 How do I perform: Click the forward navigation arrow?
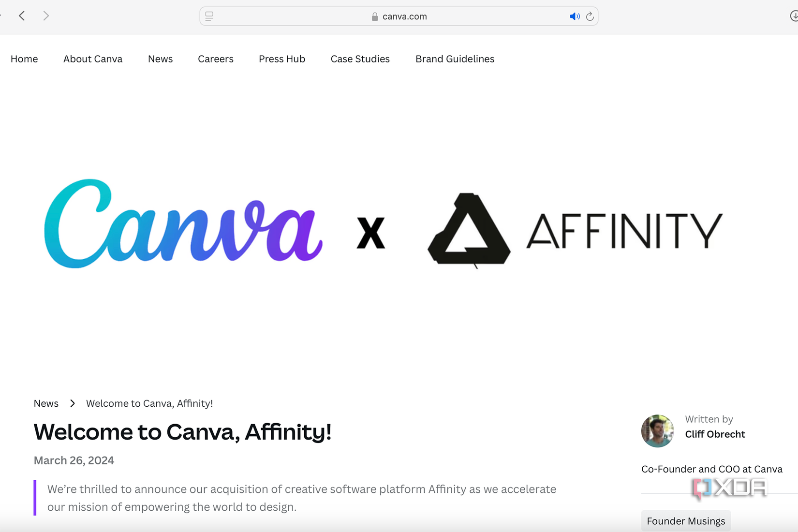[46, 15]
